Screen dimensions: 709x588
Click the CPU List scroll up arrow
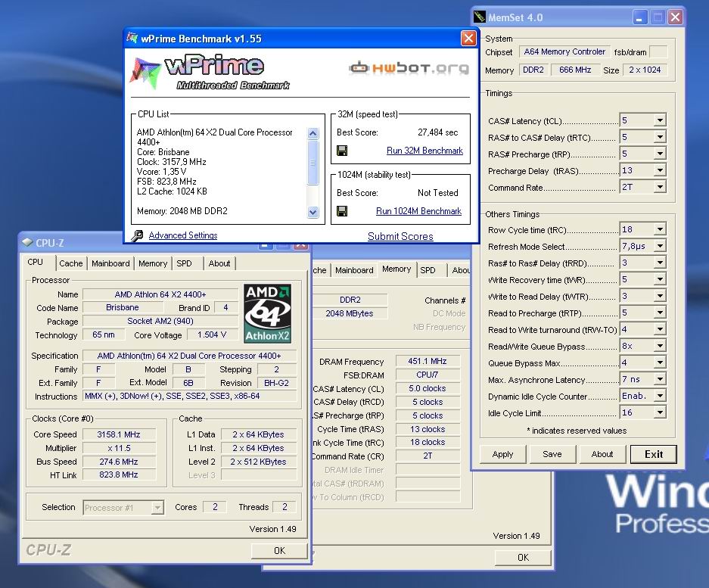(x=313, y=133)
